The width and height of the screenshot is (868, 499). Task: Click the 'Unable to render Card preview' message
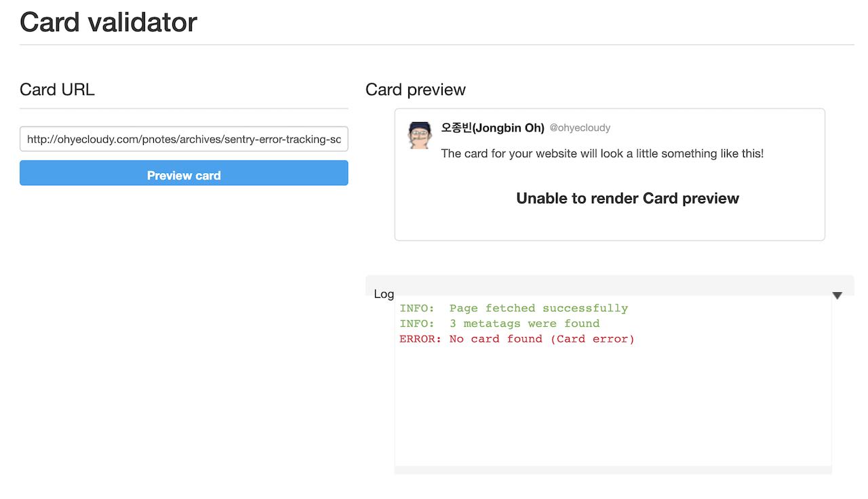coord(627,198)
